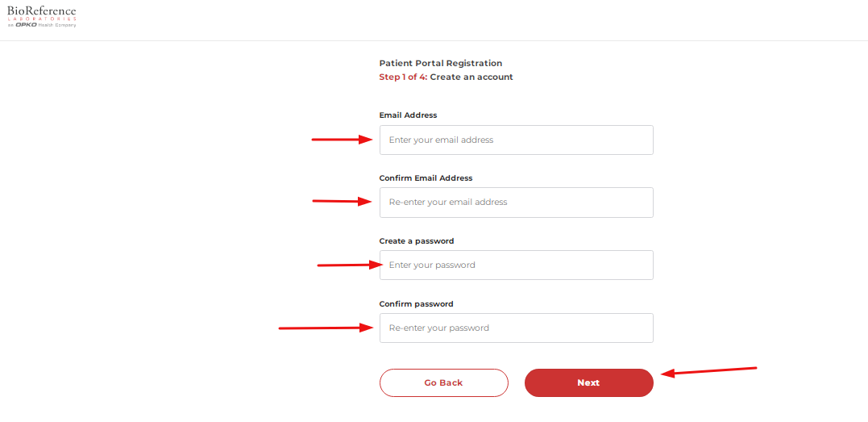Click the Confirm password label
Viewport: 868px width, 422px height.
tap(417, 304)
